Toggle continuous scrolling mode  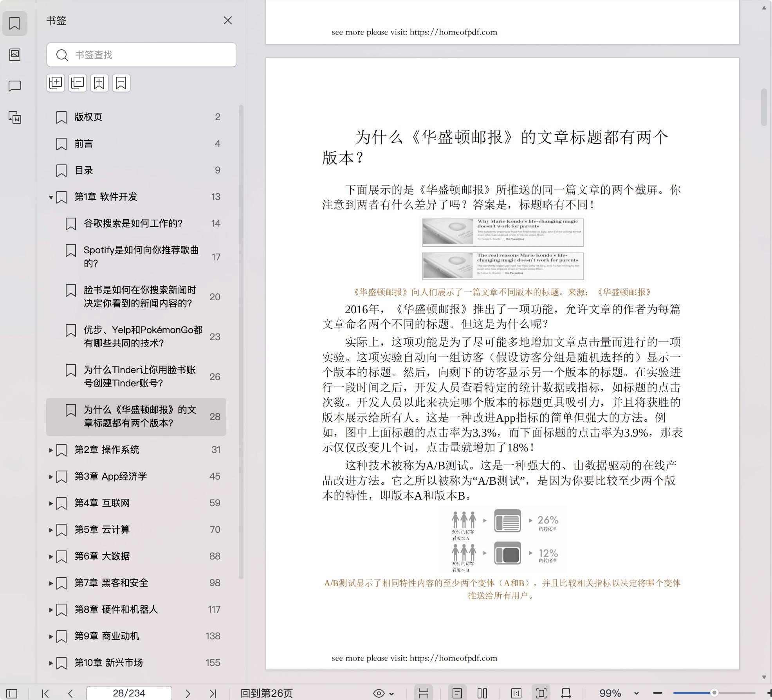(x=424, y=693)
